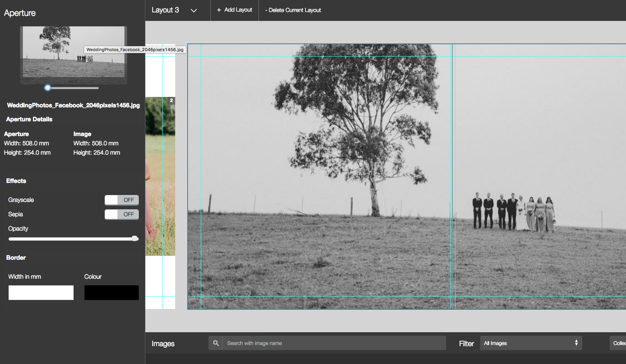Open the black border Colour swatch
The width and height of the screenshot is (626, 364).
tap(111, 293)
